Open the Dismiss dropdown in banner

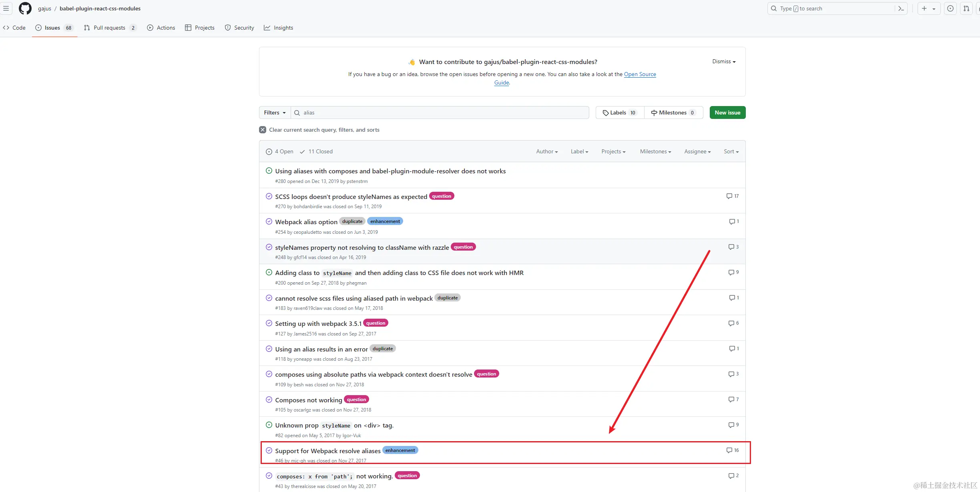[724, 61]
